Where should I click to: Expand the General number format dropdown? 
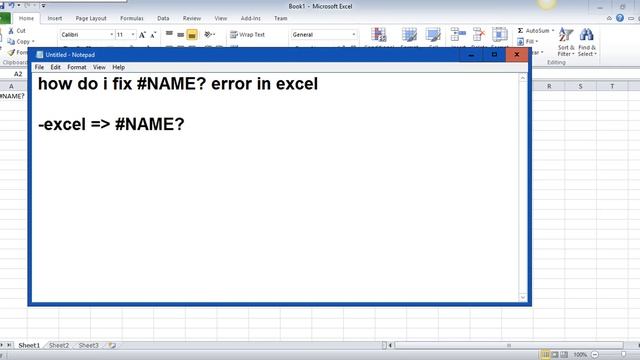pos(353,35)
